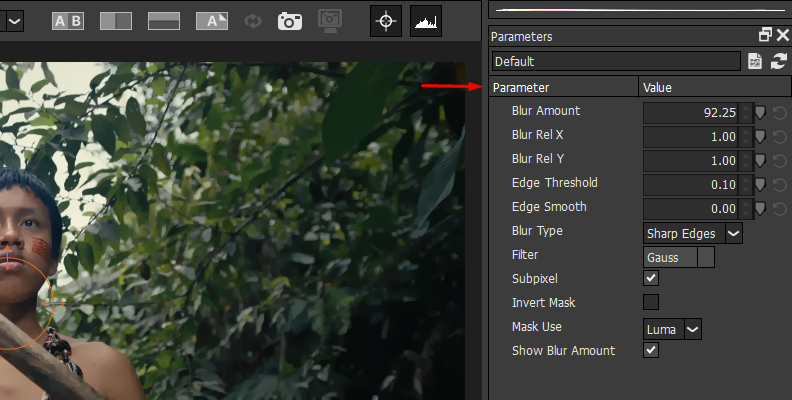The width and height of the screenshot is (792, 400).
Task: Open the dropdown arrow left of A/B icon
Action: coord(15,21)
